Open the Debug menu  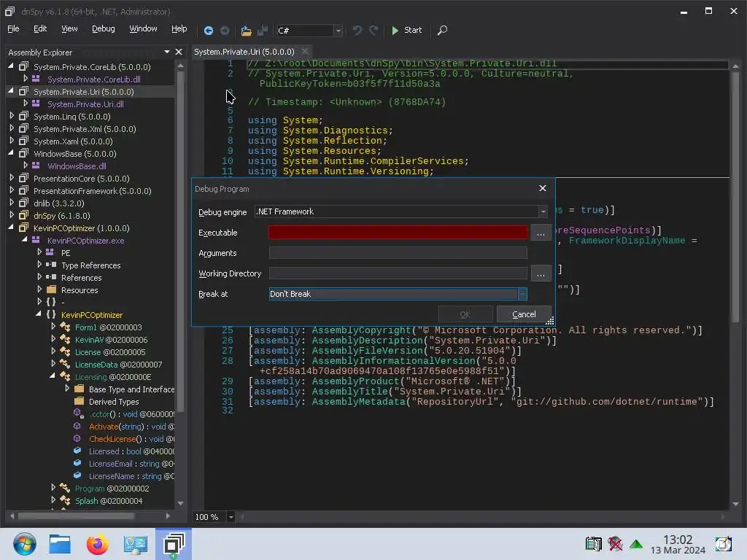104,28
